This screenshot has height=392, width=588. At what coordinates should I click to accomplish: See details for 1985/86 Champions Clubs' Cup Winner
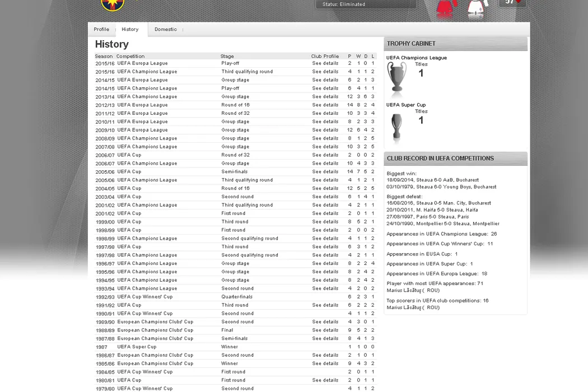coord(325,363)
